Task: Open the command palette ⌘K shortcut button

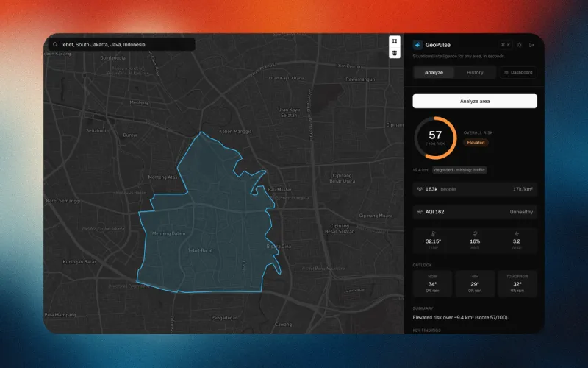Action: coord(505,45)
